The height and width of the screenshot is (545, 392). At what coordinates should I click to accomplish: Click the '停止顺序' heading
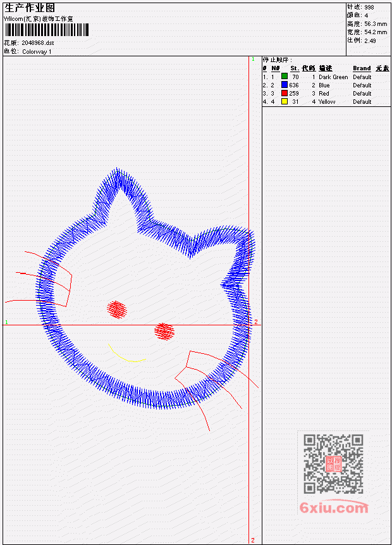[276, 60]
